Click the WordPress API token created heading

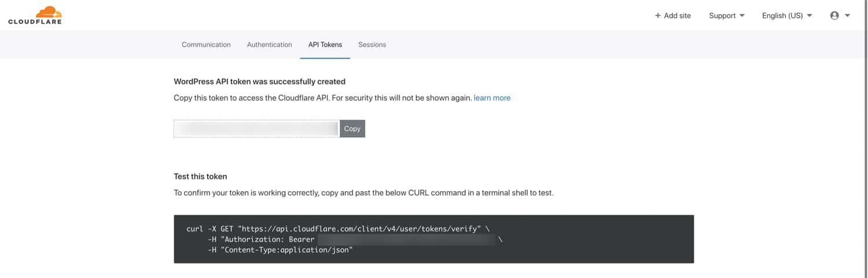coord(259,82)
